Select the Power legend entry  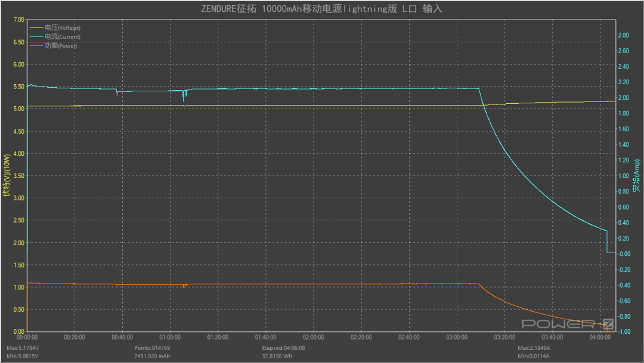coord(54,45)
